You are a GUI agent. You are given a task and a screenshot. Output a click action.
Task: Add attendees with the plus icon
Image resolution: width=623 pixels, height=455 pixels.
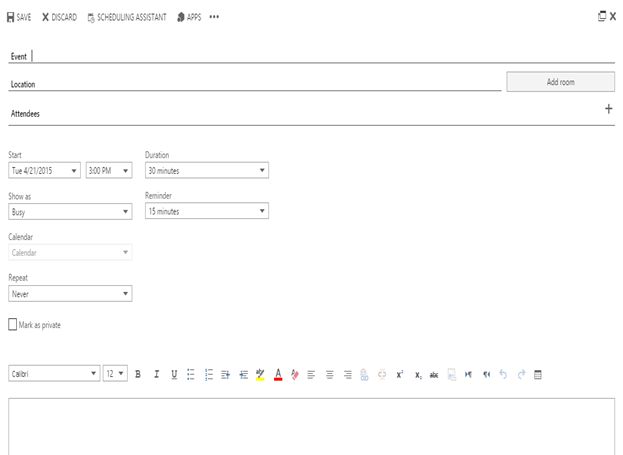pos(608,109)
